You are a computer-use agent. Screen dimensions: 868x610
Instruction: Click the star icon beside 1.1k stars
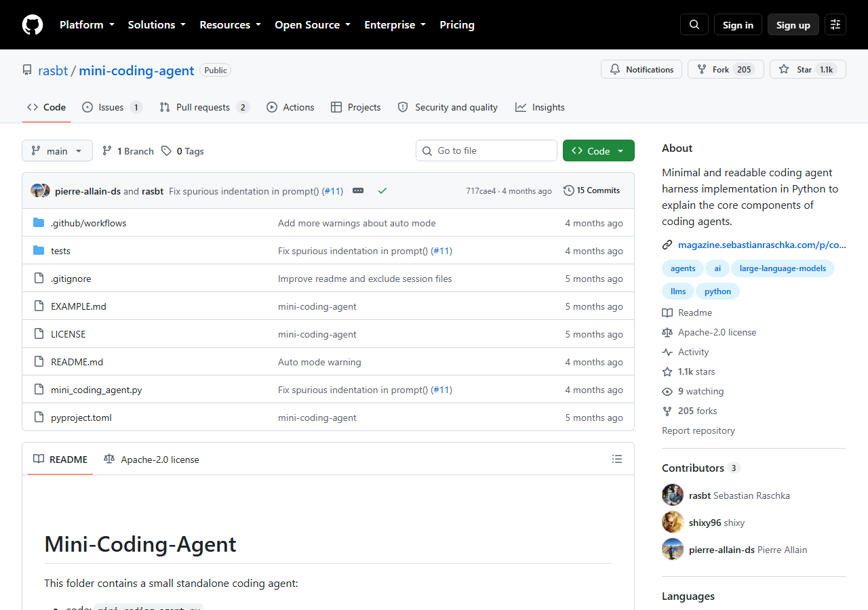point(667,371)
